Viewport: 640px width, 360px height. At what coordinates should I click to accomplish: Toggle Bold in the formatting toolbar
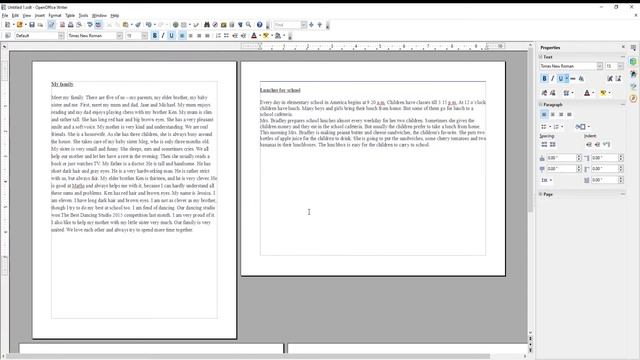(154, 36)
